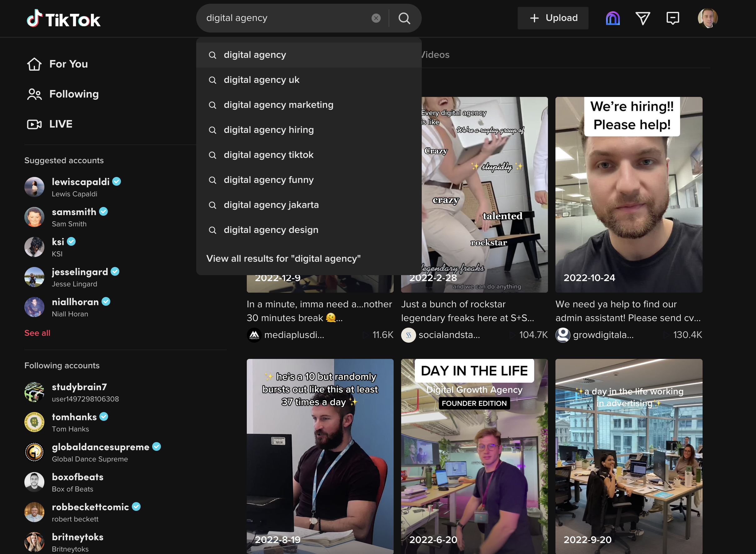This screenshot has width=756, height=554.
Task: Expand 'digital agency marketing' search suggestion
Action: click(x=279, y=104)
